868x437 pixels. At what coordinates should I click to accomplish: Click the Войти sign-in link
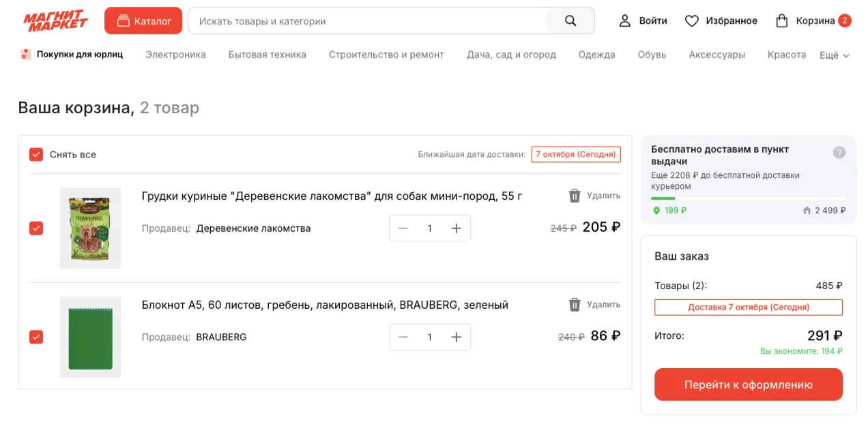coord(653,21)
